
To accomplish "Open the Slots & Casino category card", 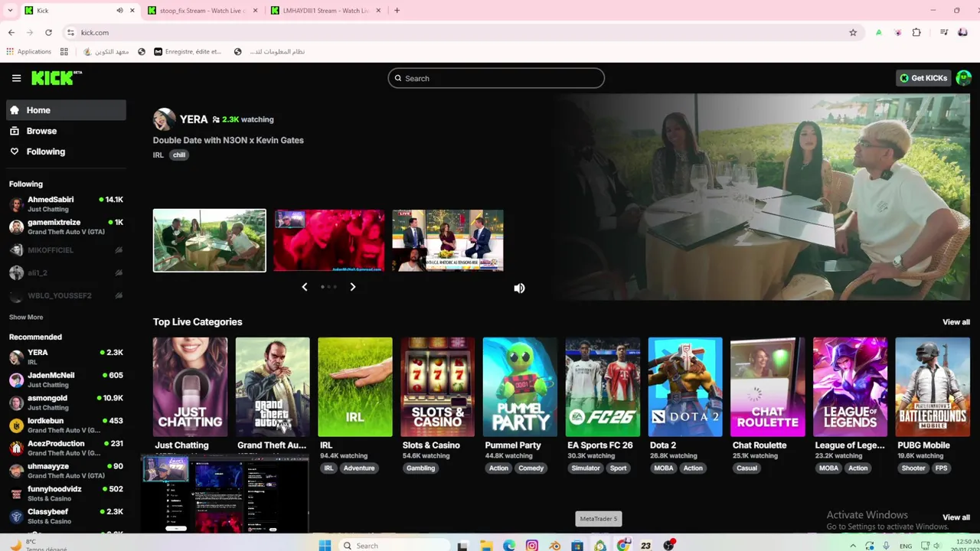I will 438,387.
